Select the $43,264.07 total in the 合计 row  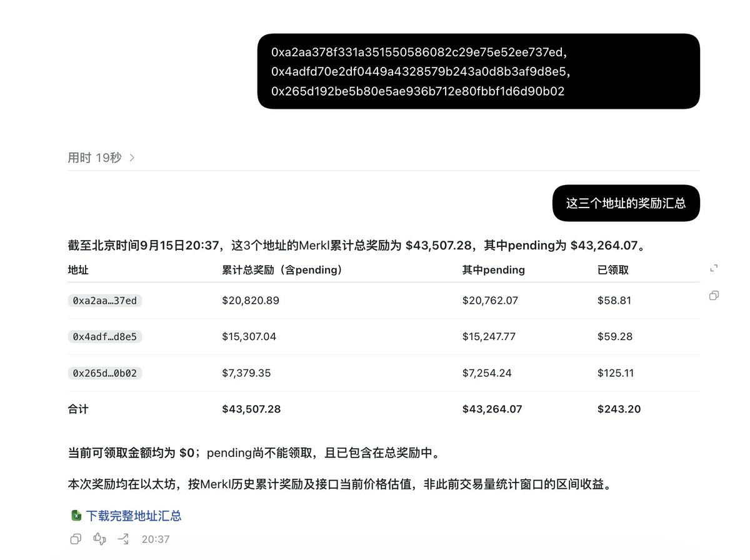(x=492, y=409)
